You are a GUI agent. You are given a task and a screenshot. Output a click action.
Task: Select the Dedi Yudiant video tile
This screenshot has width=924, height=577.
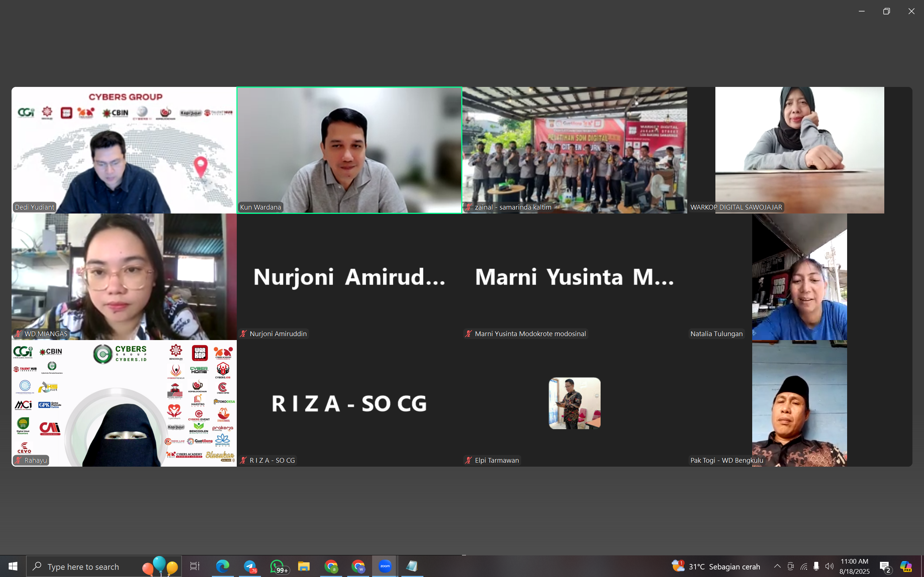click(x=124, y=150)
